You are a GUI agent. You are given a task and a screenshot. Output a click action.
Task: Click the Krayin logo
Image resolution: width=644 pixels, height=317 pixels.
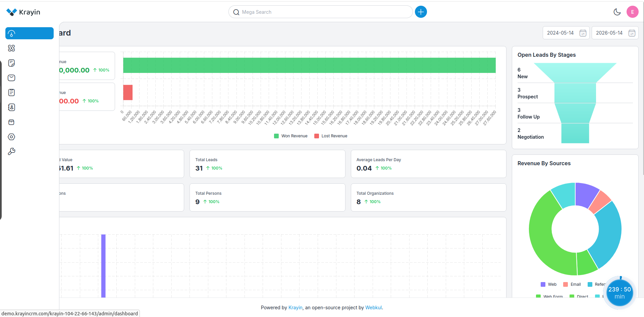[x=23, y=12]
